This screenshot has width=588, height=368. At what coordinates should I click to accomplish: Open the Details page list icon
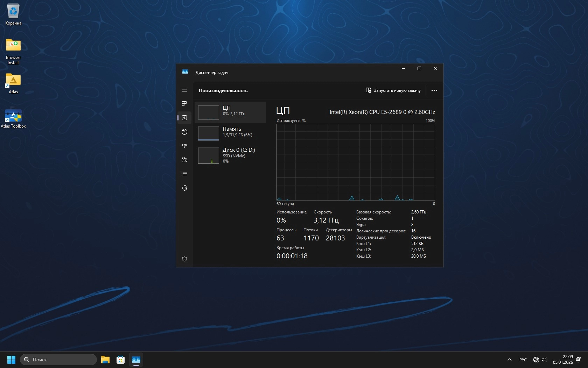pyautogui.click(x=184, y=174)
